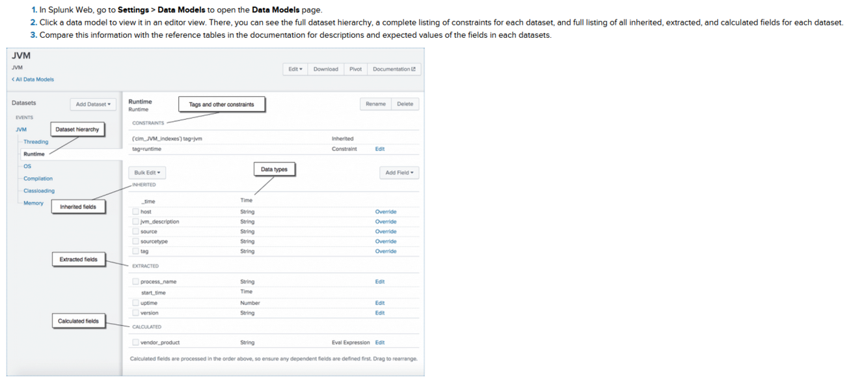
Task: Check the sourcetype field checkbox
Action: [x=135, y=241]
